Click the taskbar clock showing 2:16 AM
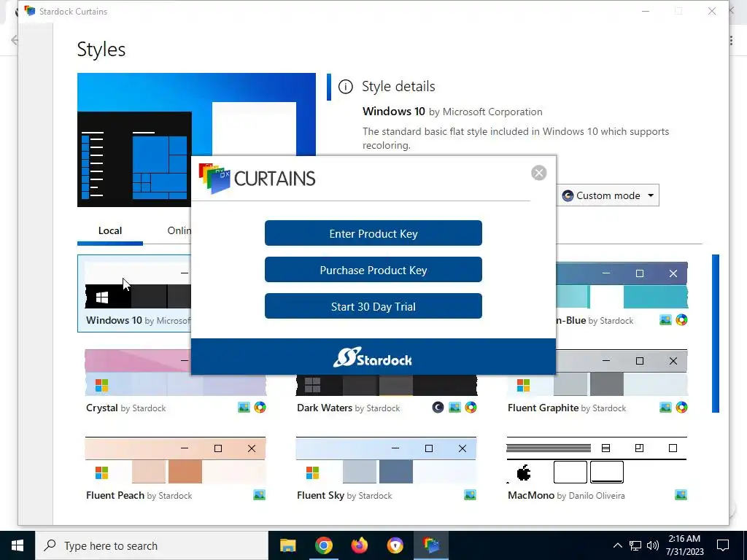747x560 pixels. pyautogui.click(x=684, y=545)
